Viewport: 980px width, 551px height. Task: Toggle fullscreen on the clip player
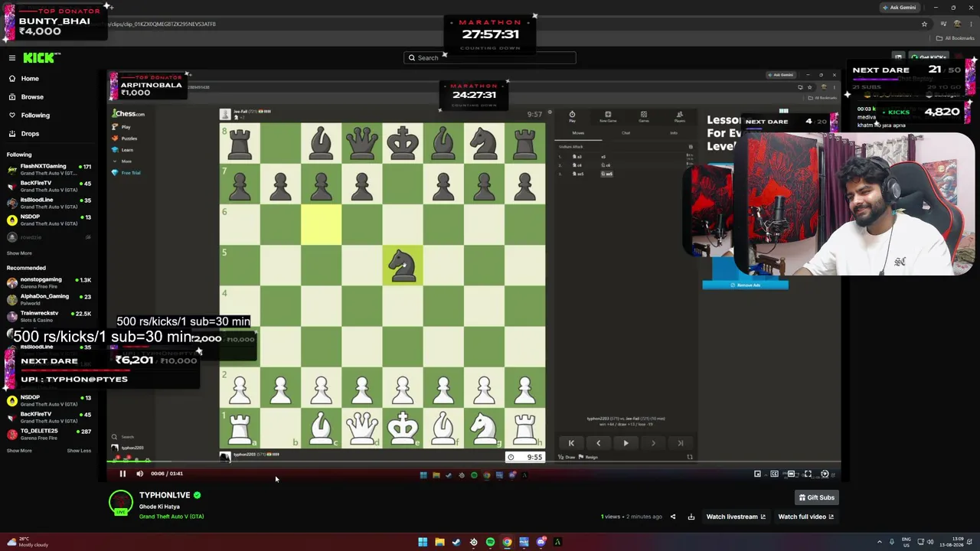pyautogui.click(x=807, y=474)
